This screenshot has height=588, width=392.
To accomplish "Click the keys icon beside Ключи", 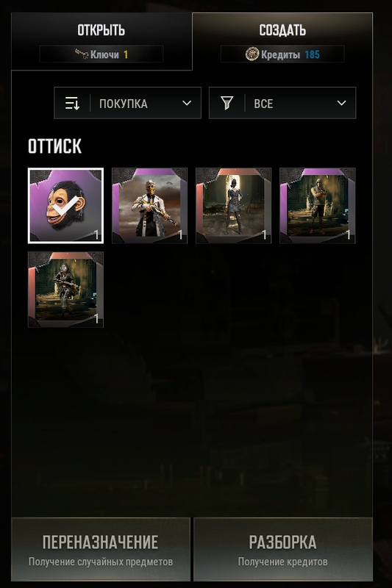I will [x=81, y=54].
